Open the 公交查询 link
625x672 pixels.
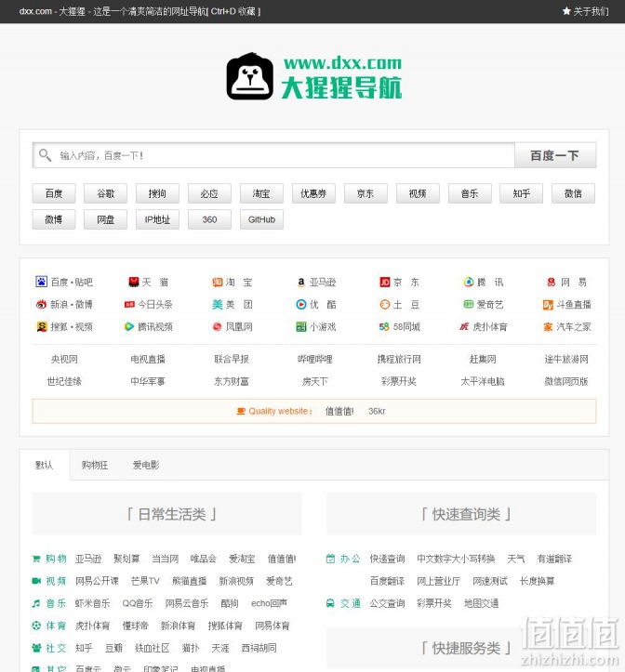[x=387, y=603]
